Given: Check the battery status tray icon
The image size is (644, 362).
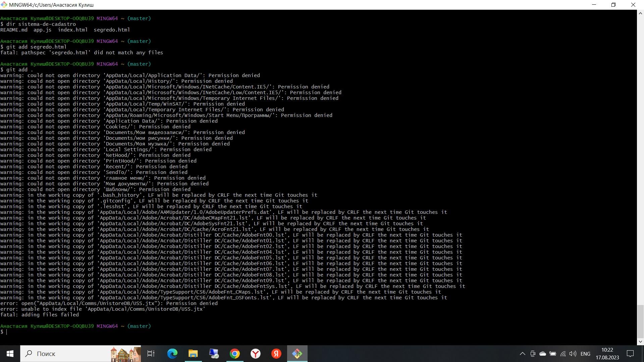Looking at the screenshot, I should click(553, 354).
